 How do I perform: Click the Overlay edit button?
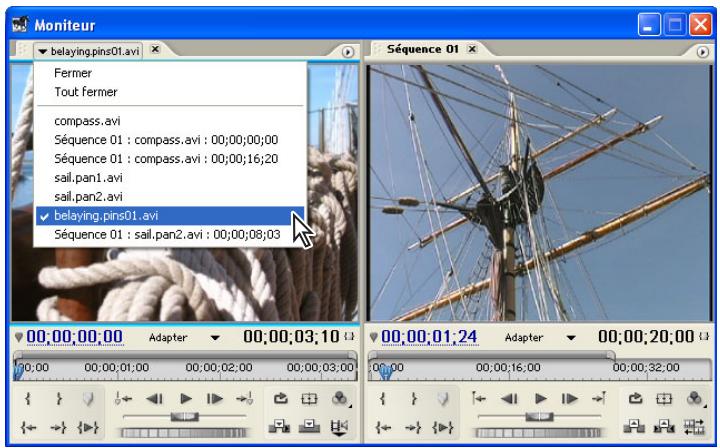[x=309, y=427]
